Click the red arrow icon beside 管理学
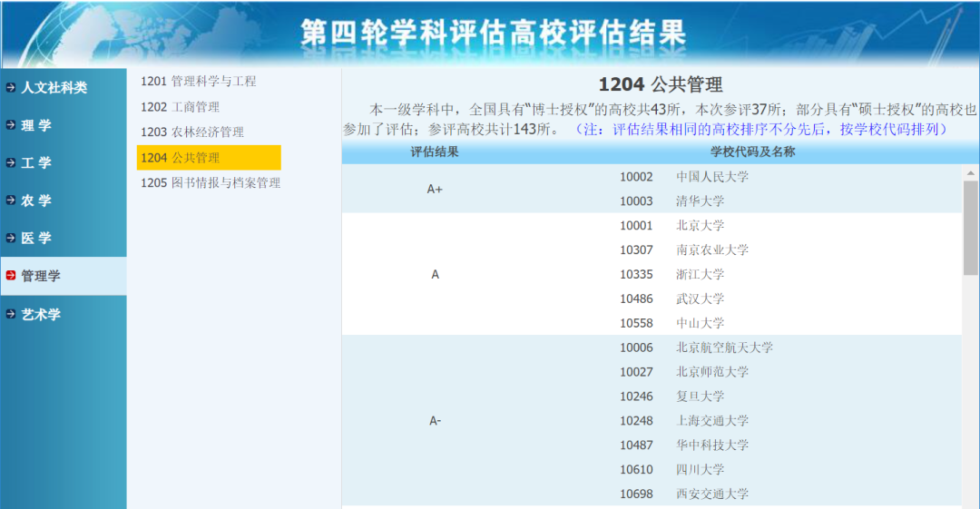 11,275
